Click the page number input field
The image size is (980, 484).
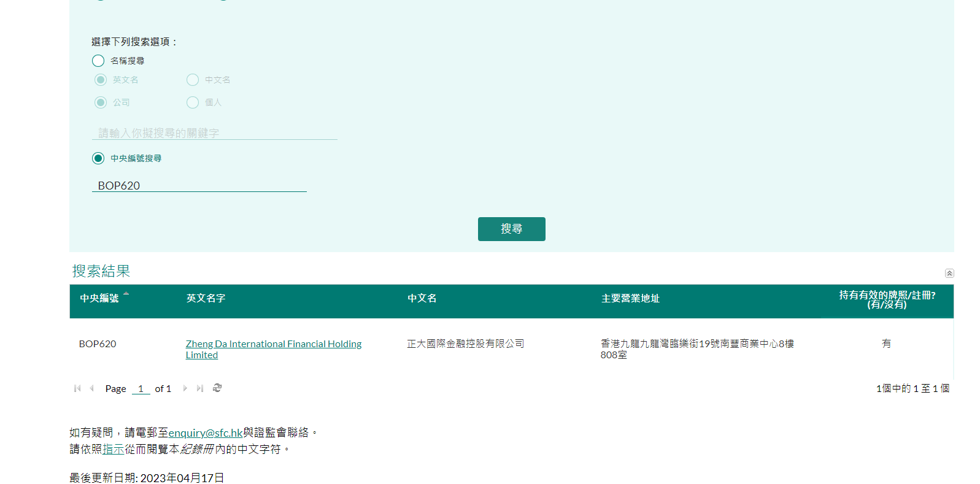click(141, 388)
